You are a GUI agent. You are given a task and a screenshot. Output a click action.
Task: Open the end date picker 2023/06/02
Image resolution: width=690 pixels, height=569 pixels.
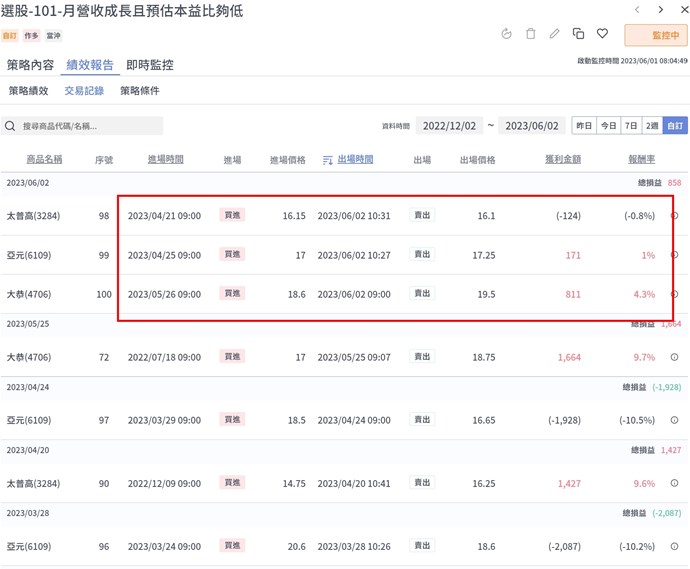pyautogui.click(x=530, y=126)
